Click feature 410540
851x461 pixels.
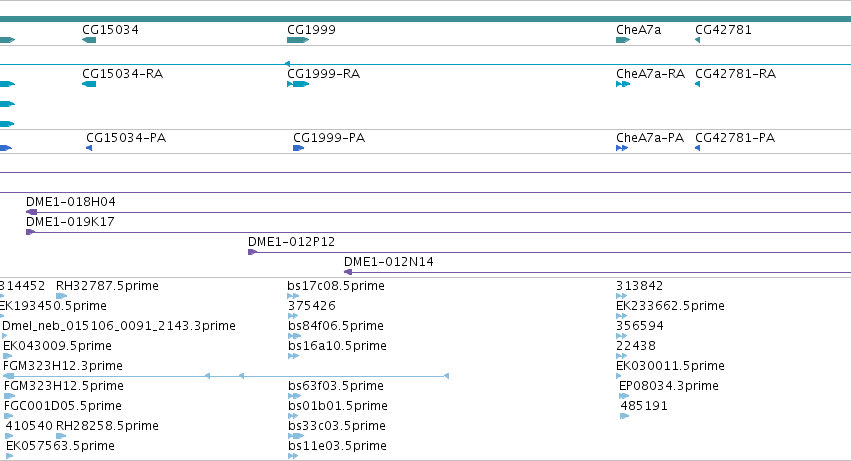(29, 426)
